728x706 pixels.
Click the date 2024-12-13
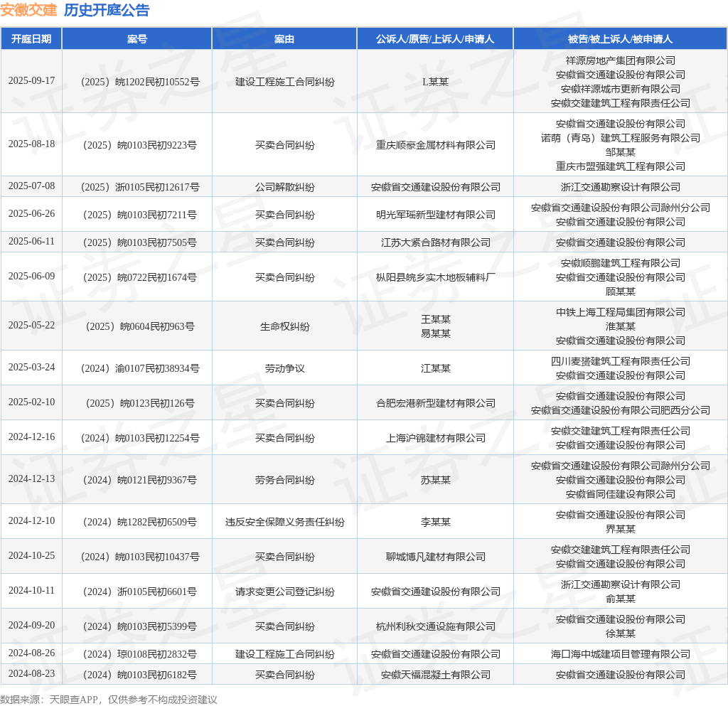(x=31, y=478)
